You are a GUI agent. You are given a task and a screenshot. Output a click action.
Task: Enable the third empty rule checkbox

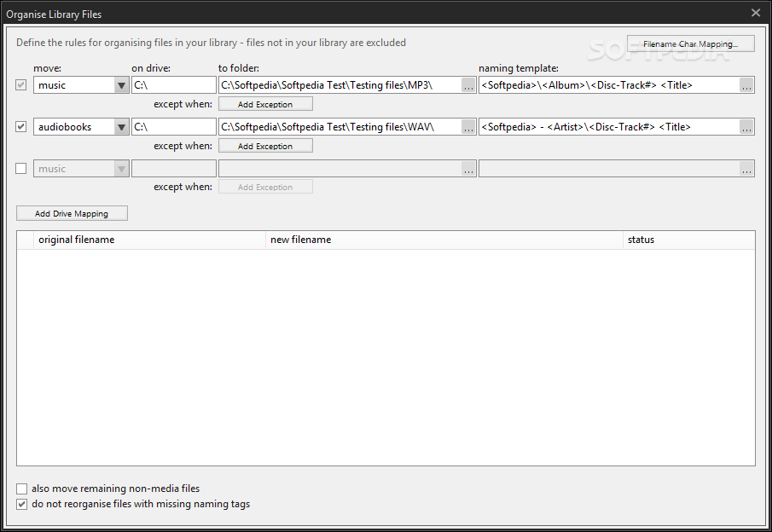20,168
